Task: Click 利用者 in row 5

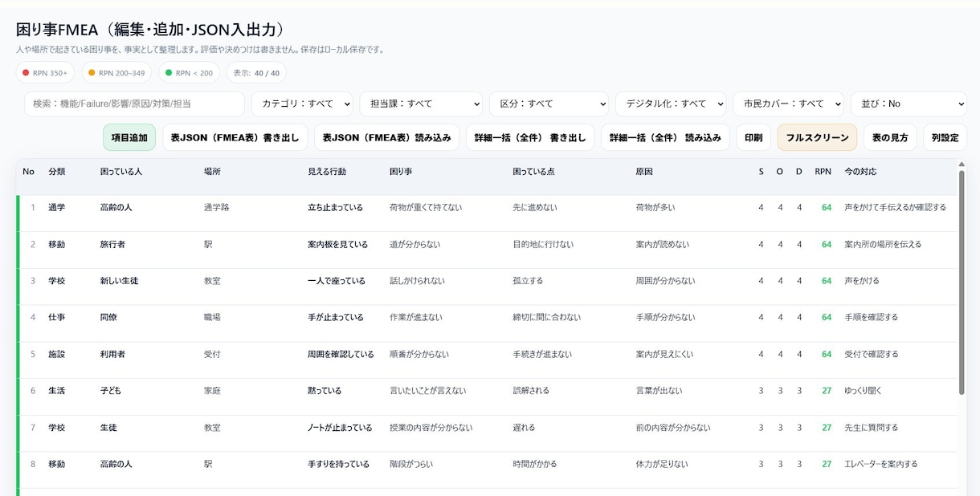Action: (x=112, y=354)
